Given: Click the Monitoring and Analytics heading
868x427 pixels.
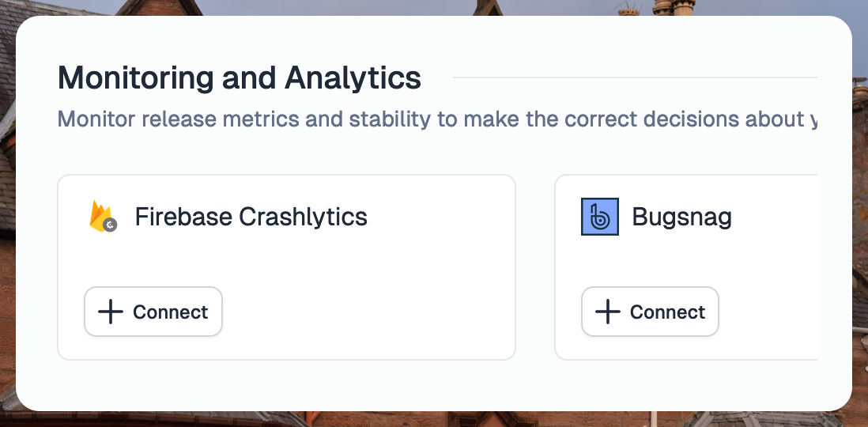Looking at the screenshot, I should (240, 77).
